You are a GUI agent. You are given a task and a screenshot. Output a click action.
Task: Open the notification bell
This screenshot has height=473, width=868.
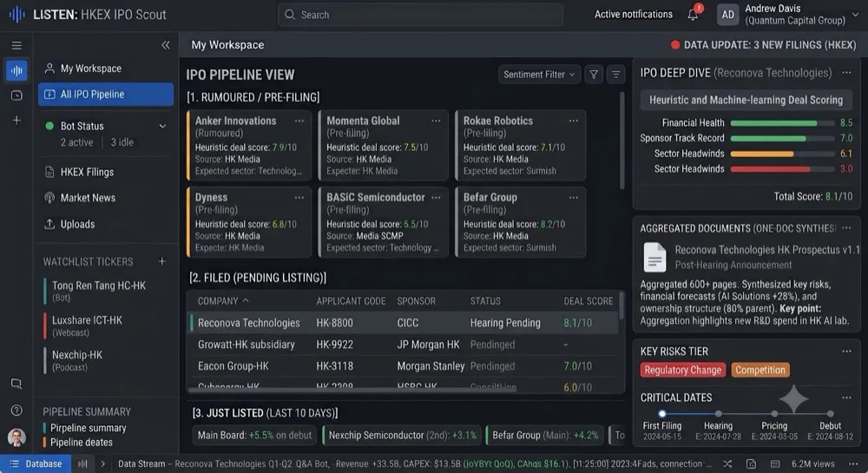click(693, 15)
